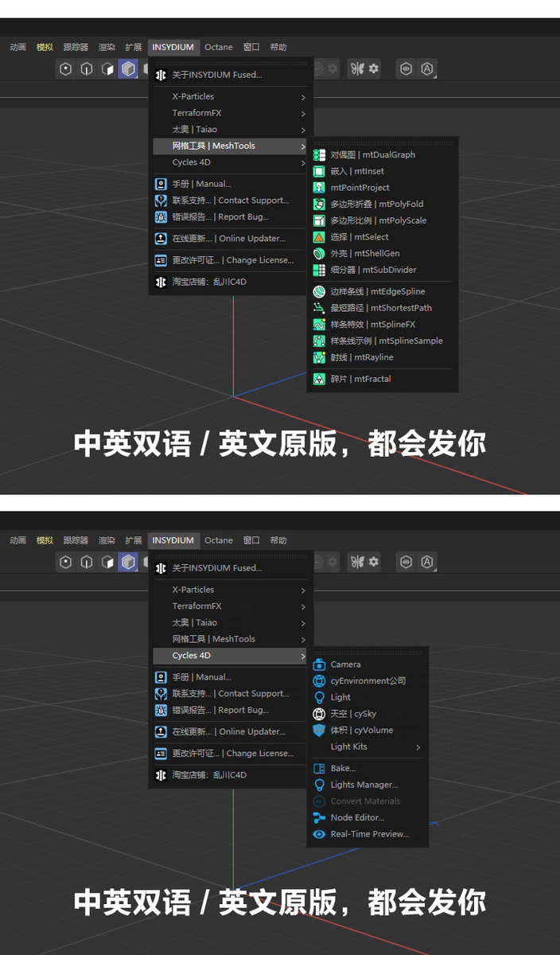Select mtPolyScale tool entry
The height and width of the screenshot is (955, 560).
pyautogui.click(x=383, y=220)
